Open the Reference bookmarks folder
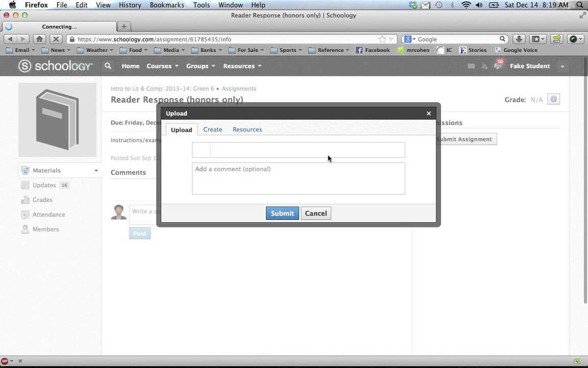The height and width of the screenshot is (368, 588). [329, 50]
